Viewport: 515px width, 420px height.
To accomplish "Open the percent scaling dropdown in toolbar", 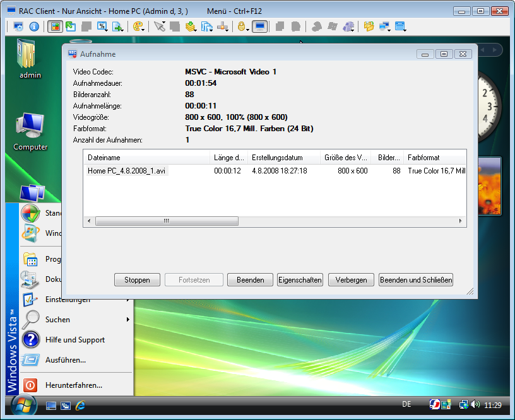I will point(102,26).
